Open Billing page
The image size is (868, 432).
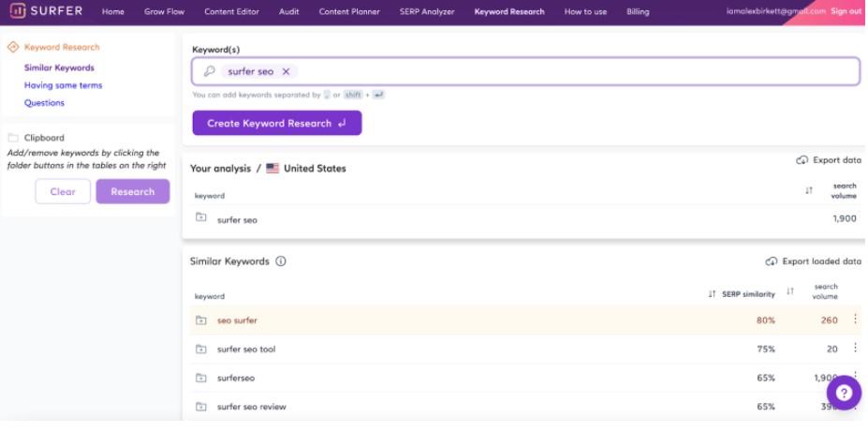[x=638, y=11]
